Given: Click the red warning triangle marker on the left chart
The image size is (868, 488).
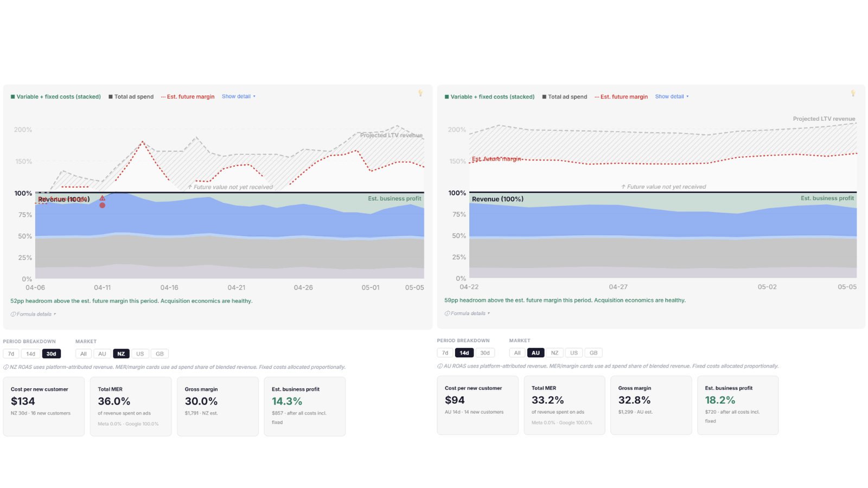Looking at the screenshot, I should (102, 198).
